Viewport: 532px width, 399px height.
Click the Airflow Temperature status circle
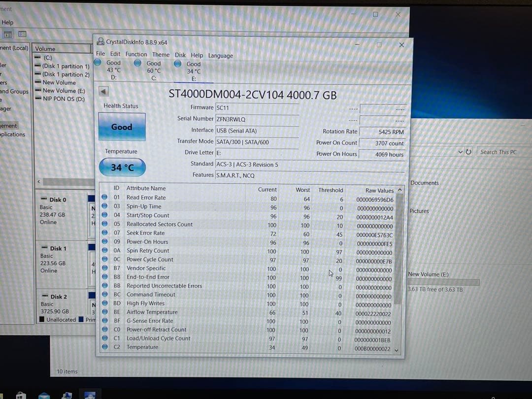[104, 311]
